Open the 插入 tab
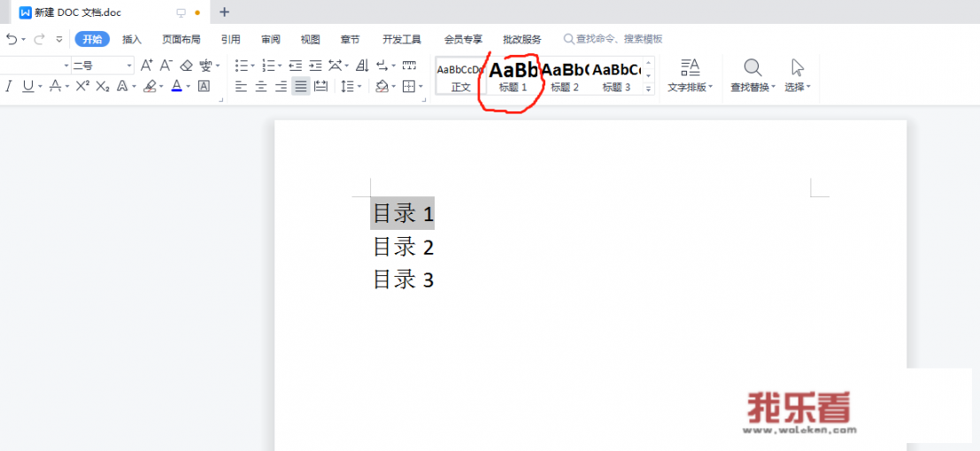Viewport: 980px width, 451px height. pyautogui.click(x=132, y=40)
